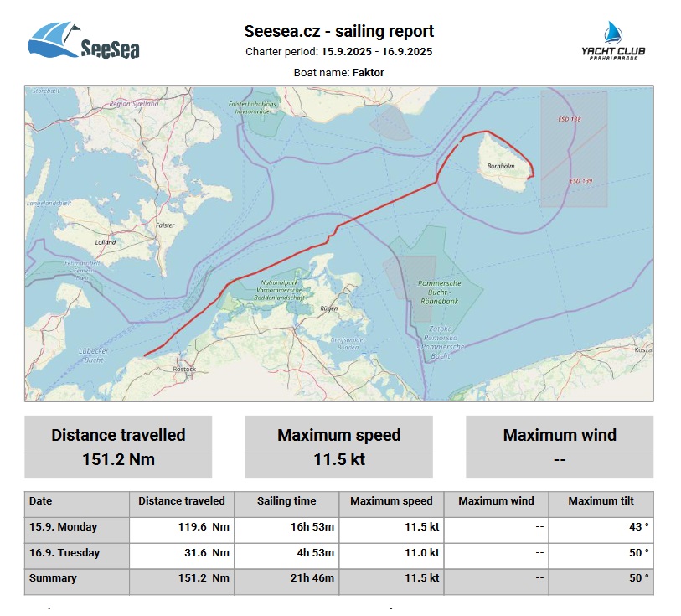Click the Sailing time column header
The width and height of the screenshot is (681, 616).
click(x=286, y=501)
